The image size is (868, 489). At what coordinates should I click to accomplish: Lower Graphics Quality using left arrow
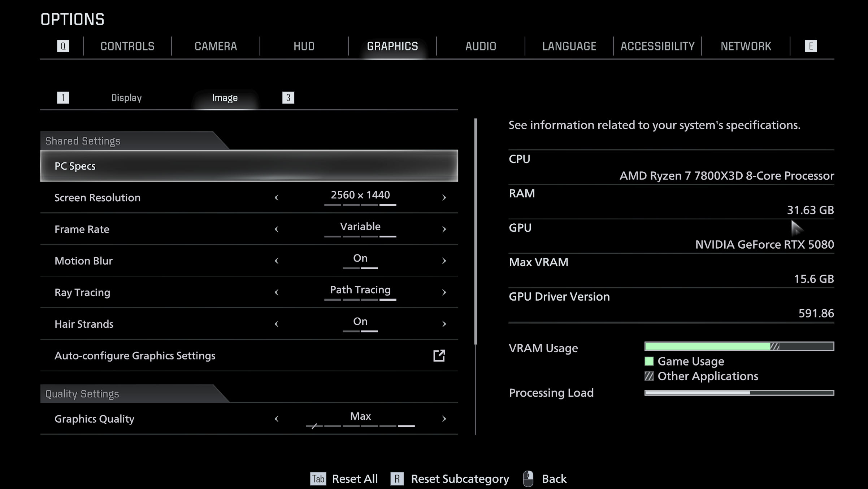277,419
